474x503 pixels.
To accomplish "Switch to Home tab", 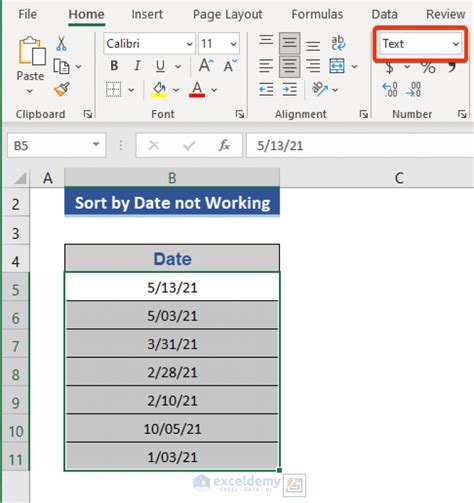I will coord(86,14).
